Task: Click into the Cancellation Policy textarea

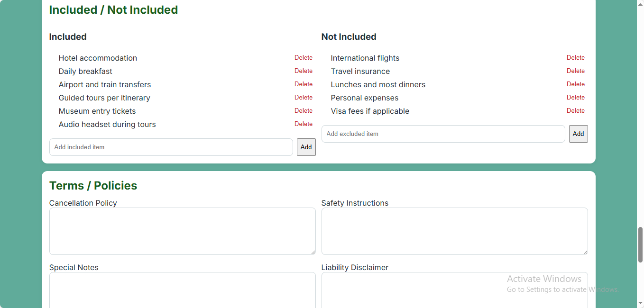Action: point(182,231)
